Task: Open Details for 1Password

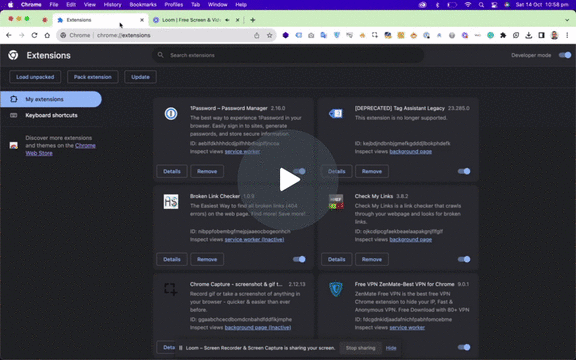Action: point(172,171)
